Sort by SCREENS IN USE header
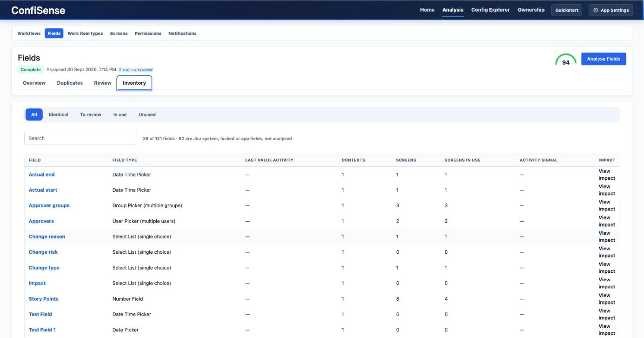Image resolution: width=644 pixels, height=338 pixels. tap(462, 160)
